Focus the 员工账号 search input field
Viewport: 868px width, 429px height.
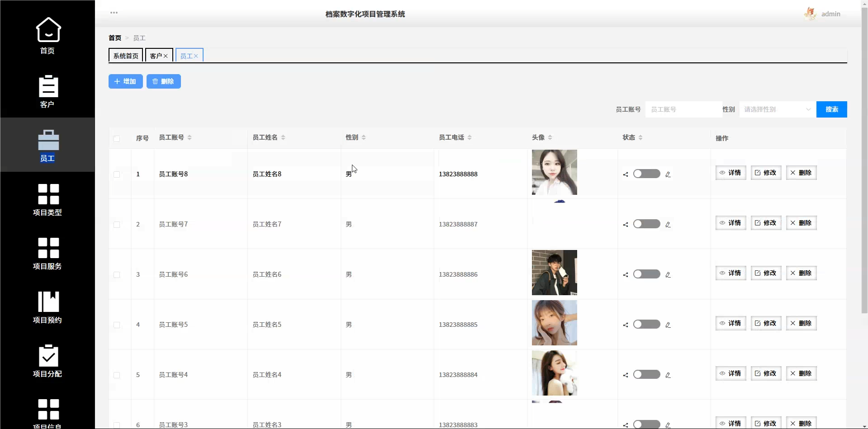pos(683,109)
